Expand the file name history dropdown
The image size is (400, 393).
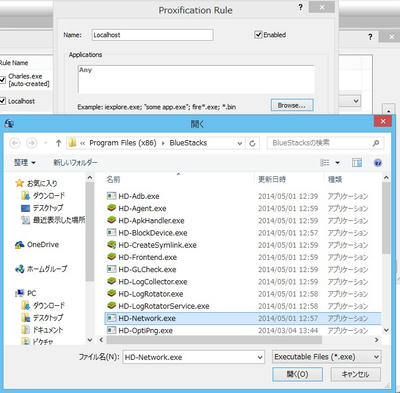coord(260,357)
